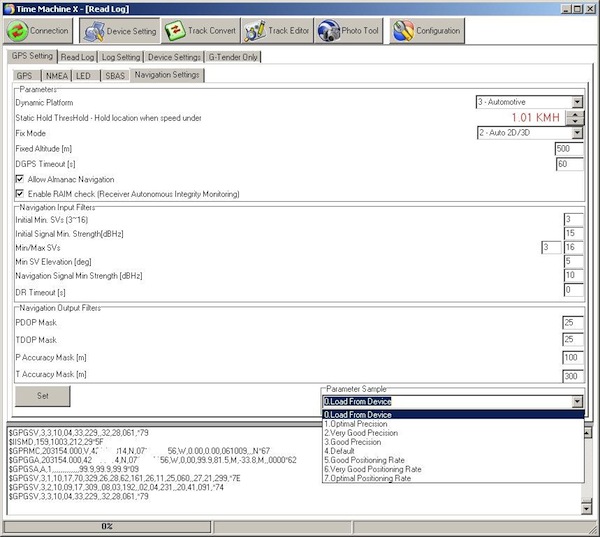The height and width of the screenshot is (537, 600).
Task: Launch the Track Editor icon
Action: click(255, 31)
